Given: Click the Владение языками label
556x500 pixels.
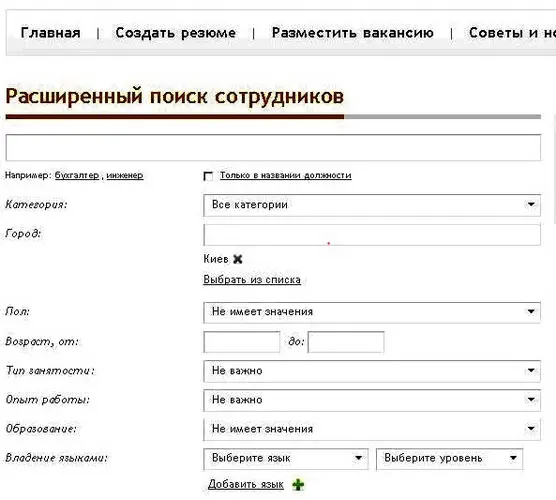Looking at the screenshot, I should (56, 458).
